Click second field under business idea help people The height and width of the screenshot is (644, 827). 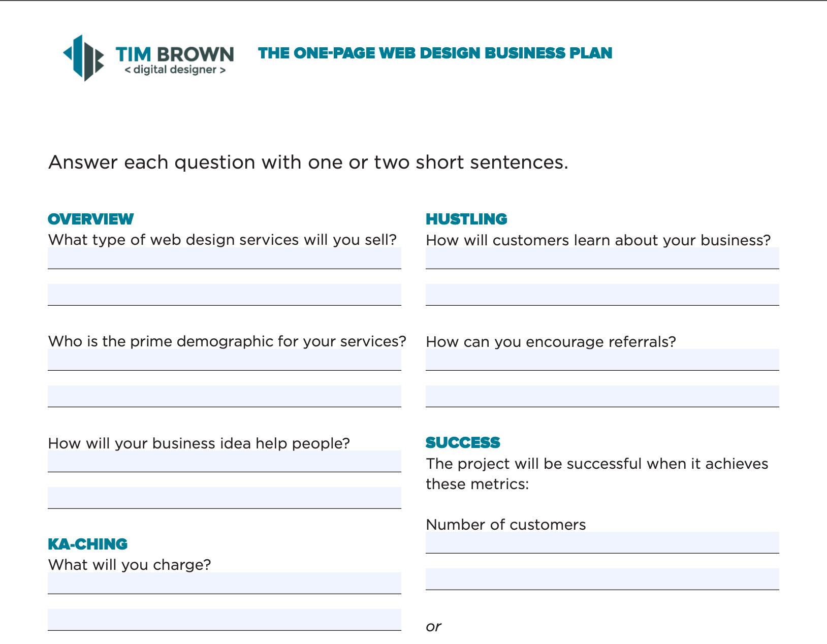[x=225, y=498]
